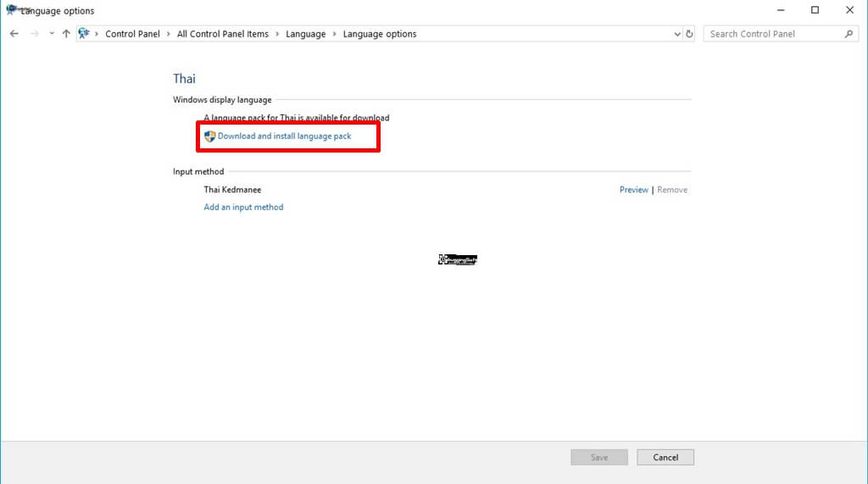868x484 pixels.
Task: Download and install language pack
Action: tap(285, 136)
